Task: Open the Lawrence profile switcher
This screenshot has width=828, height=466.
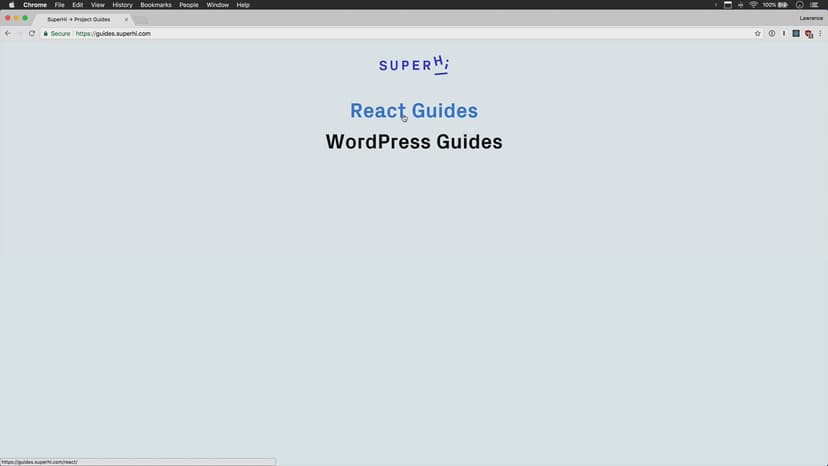Action: pos(811,18)
